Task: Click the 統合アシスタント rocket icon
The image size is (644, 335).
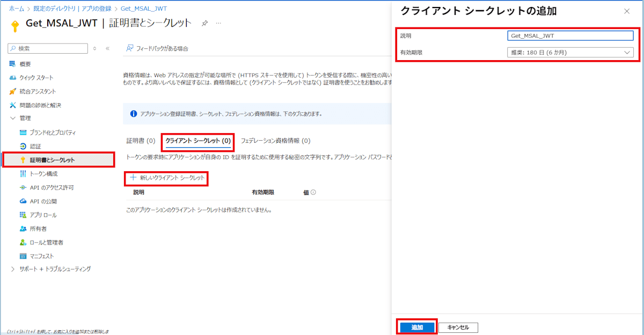Action: pos(12,92)
